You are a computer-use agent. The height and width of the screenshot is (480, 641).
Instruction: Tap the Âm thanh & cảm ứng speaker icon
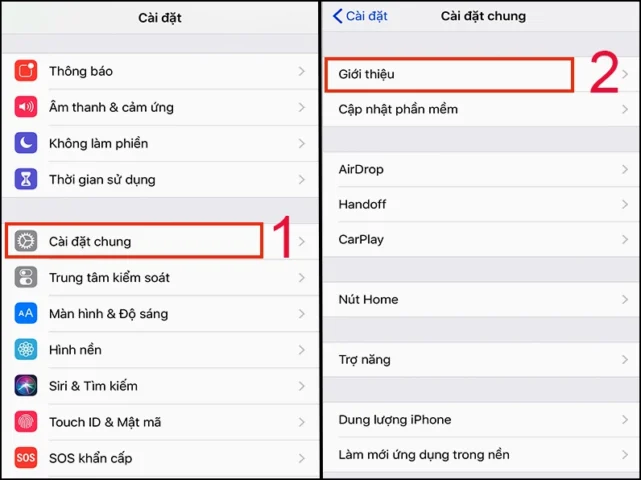click(26, 107)
